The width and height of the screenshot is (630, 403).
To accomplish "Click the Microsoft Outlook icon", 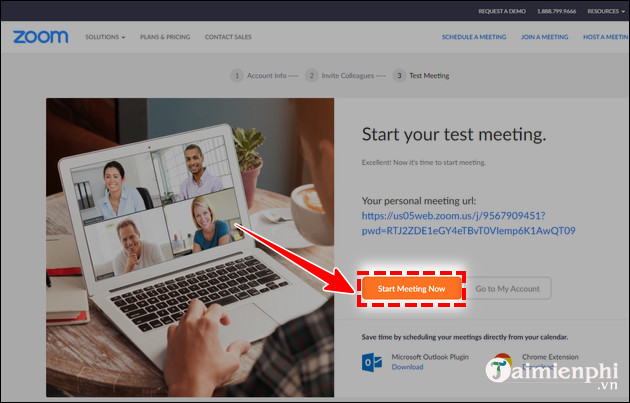I will (372, 362).
